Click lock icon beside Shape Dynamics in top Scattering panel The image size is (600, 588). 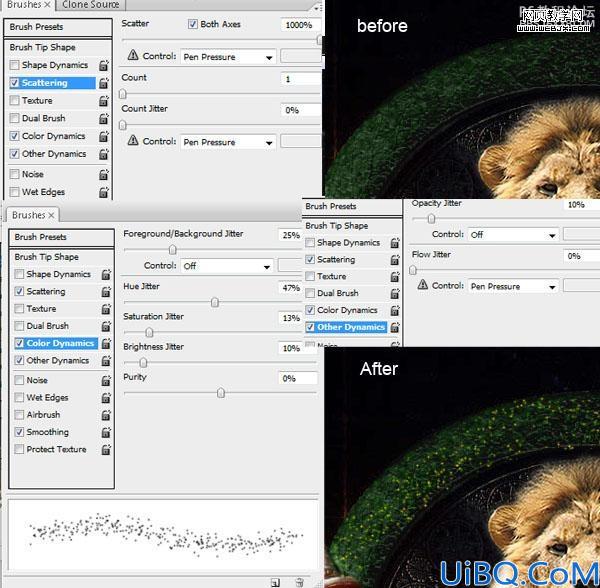click(x=104, y=65)
